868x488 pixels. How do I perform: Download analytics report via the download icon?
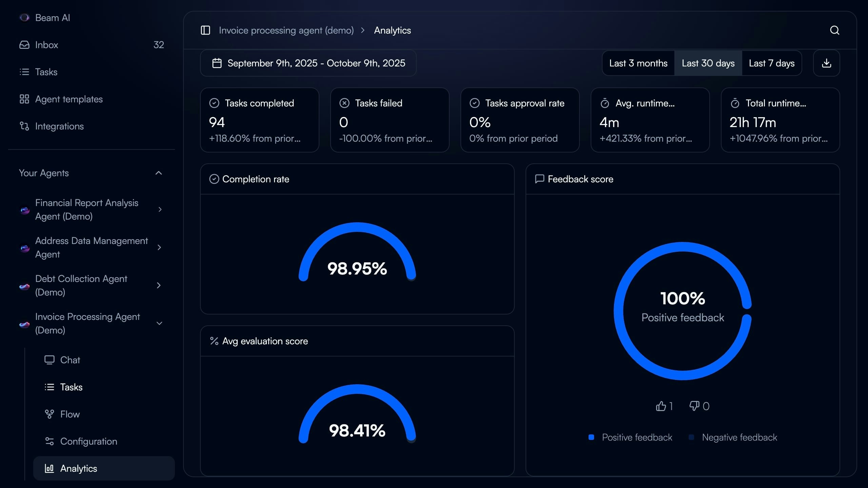pos(826,63)
